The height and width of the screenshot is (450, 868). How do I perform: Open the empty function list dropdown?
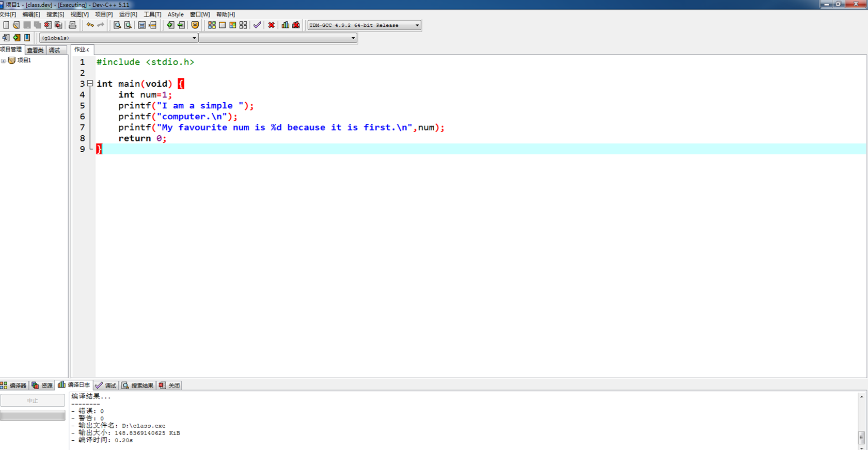278,38
